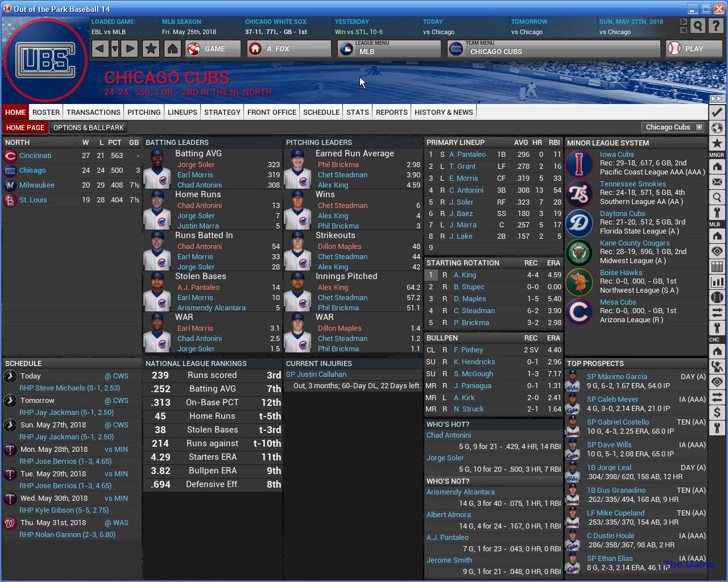Open the STRATEGY tab

tap(222, 112)
